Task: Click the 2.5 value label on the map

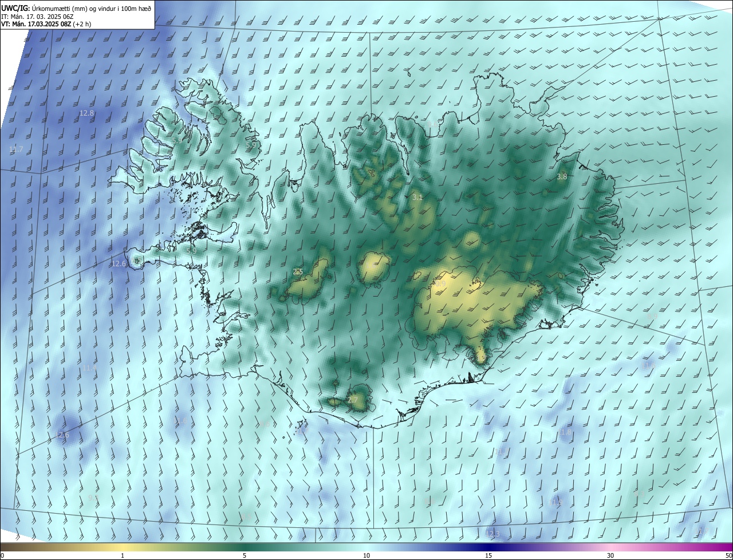Action: click(298, 272)
